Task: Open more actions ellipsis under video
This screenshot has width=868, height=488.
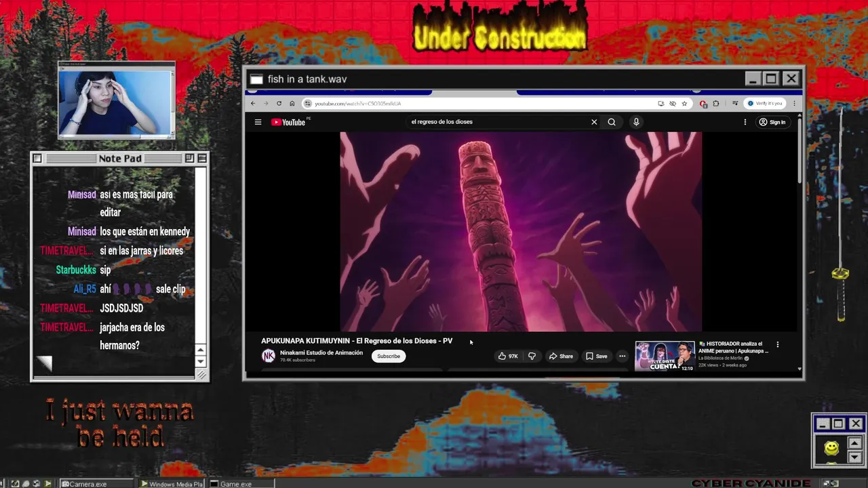Action: tap(622, 356)
